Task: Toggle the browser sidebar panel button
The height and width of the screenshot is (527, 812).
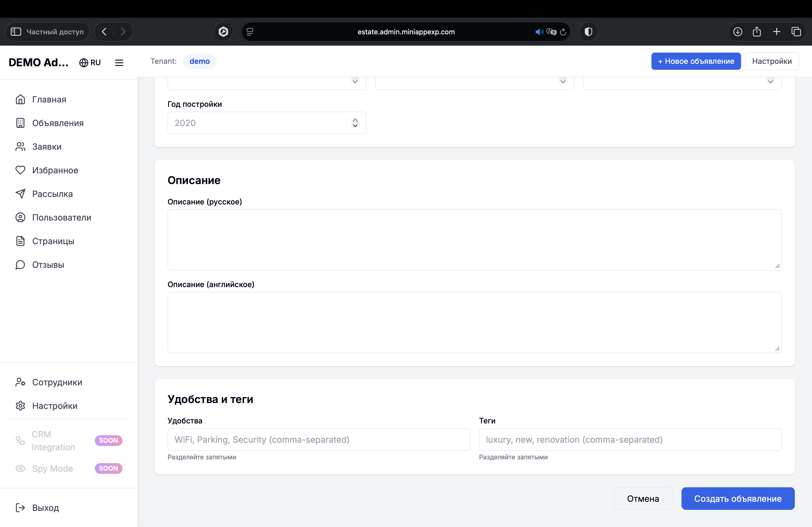Action: tap(16, 32)
